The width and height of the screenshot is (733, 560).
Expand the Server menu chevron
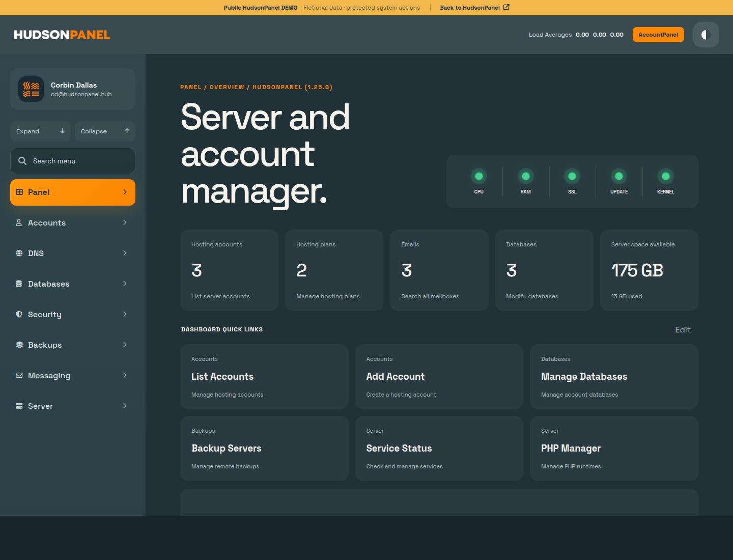point(125,406)
